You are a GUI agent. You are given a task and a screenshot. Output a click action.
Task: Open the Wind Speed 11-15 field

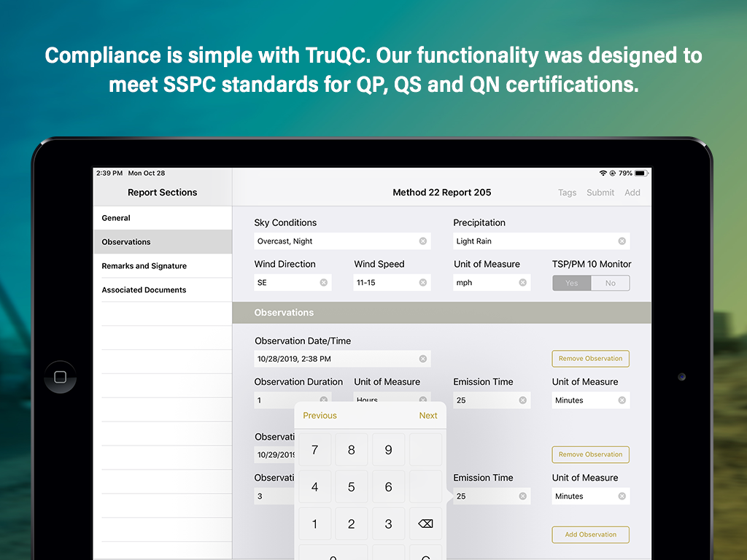(392, 282)
